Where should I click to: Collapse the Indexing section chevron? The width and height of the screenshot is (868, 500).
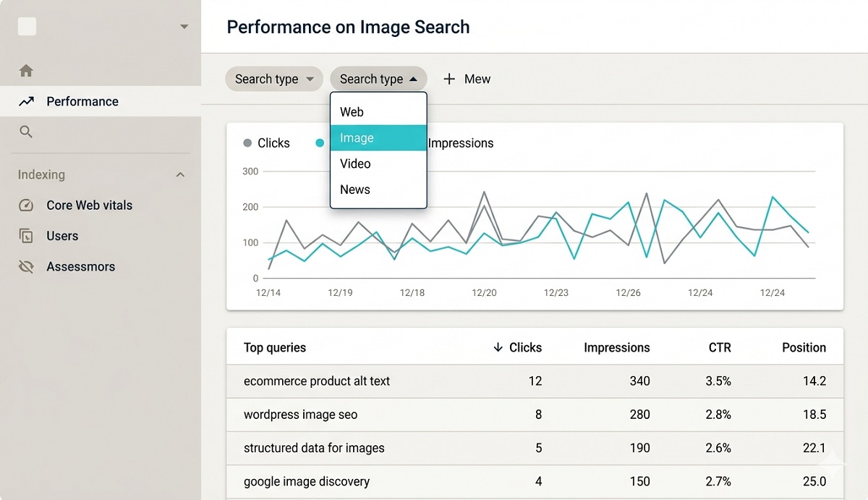tap(181, 175)
